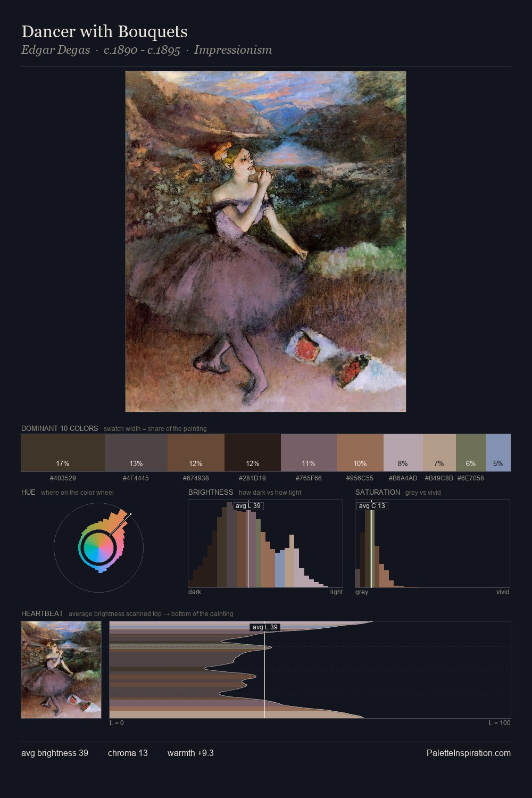Screen dimensions: 532x798
Task: Click the hue color wheel chart
Action: (98, 547)
